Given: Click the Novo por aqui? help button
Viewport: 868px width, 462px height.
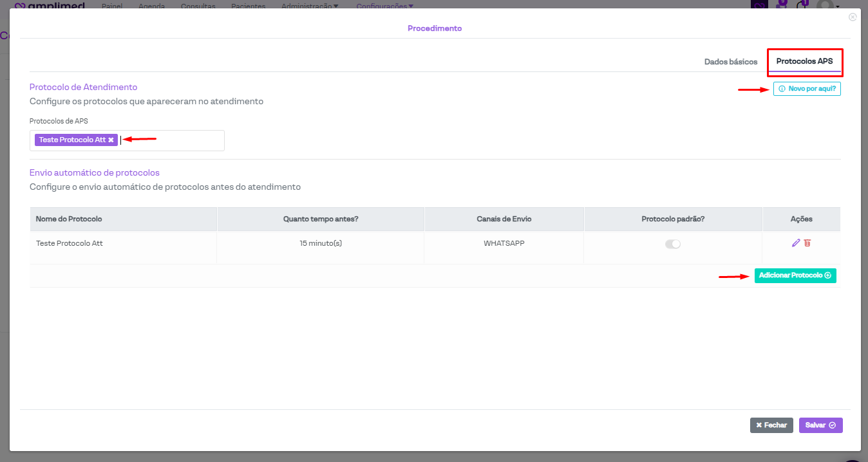Looking at the screenshot, I should (807, 89).
